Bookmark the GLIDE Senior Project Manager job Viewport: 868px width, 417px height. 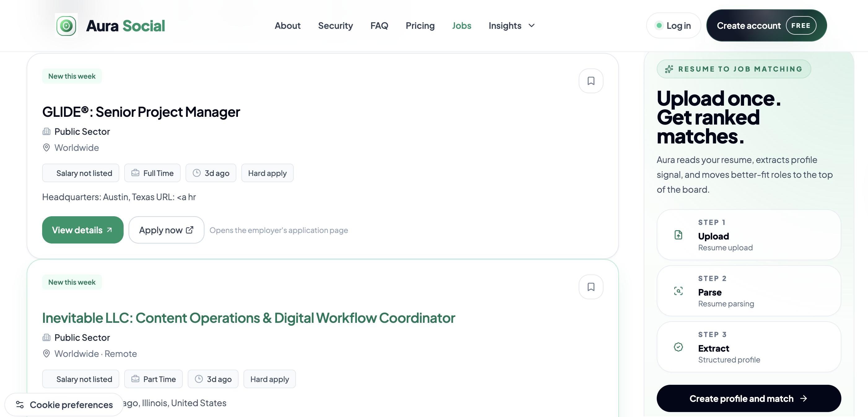591,81
